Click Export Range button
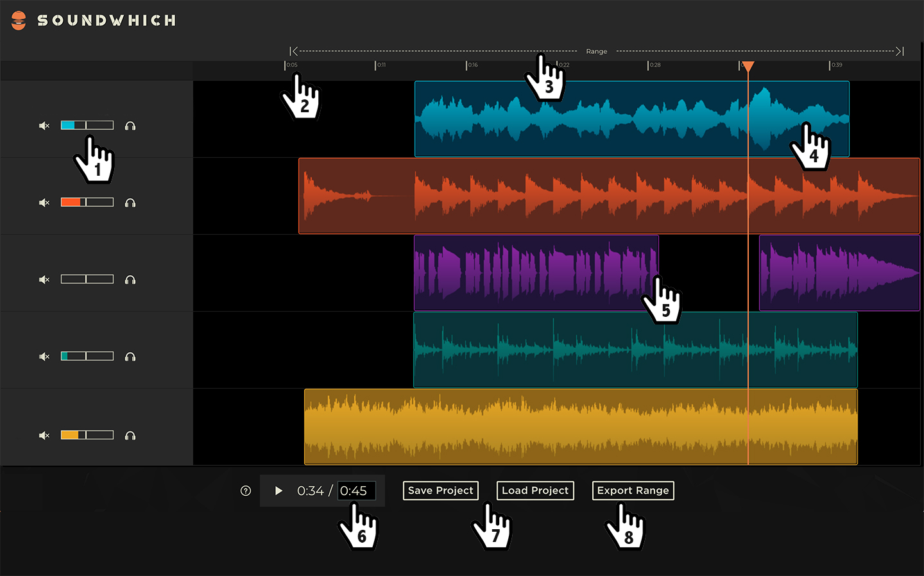Viewport: 924px width, 576px height. point(633,491)
